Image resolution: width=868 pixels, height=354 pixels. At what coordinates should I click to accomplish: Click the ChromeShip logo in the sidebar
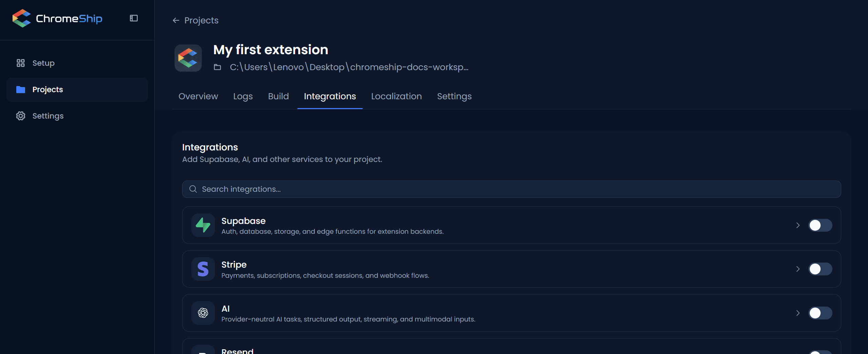click(57, 18)
